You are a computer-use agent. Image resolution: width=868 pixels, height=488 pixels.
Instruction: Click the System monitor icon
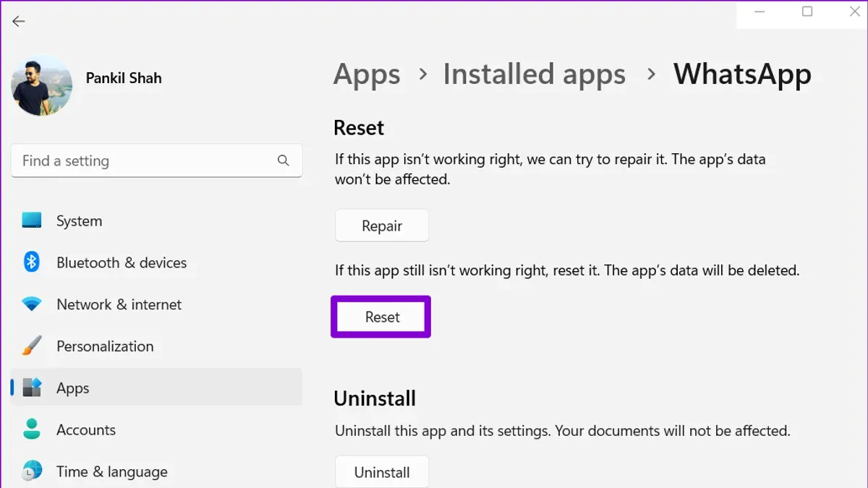pyautogui.click(x=32, y=221)
